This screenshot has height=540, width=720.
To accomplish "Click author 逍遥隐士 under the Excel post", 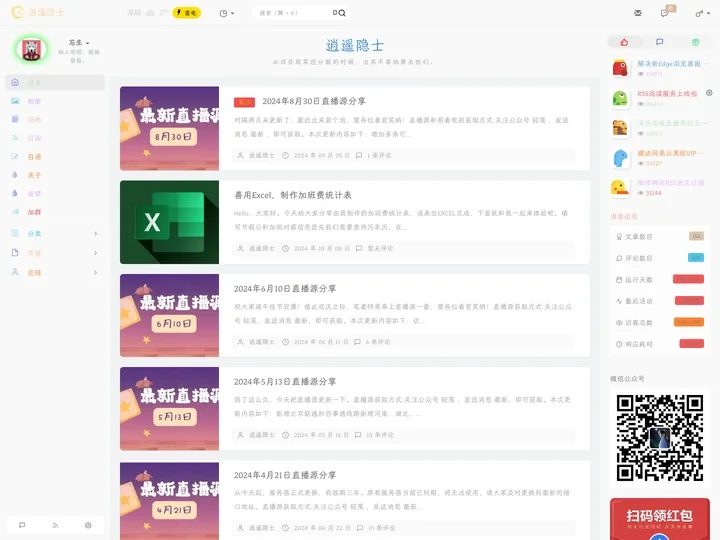I will click(x=262, y=248).
